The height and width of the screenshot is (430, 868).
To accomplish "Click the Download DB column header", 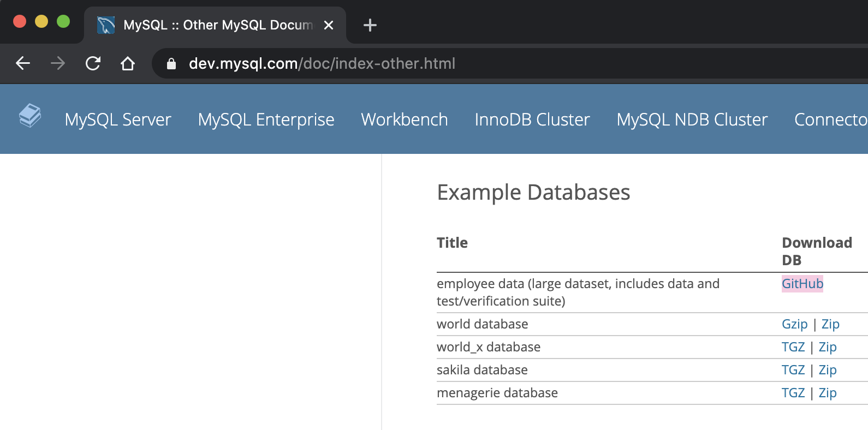I will coord(817,252).
